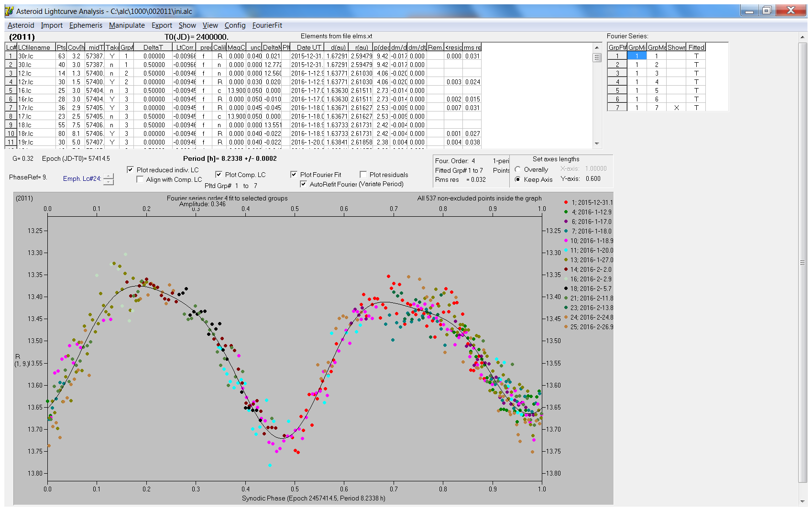The image size is (812, 511).
Task: Open the Ephemeris menu
Action: [86, 25]
